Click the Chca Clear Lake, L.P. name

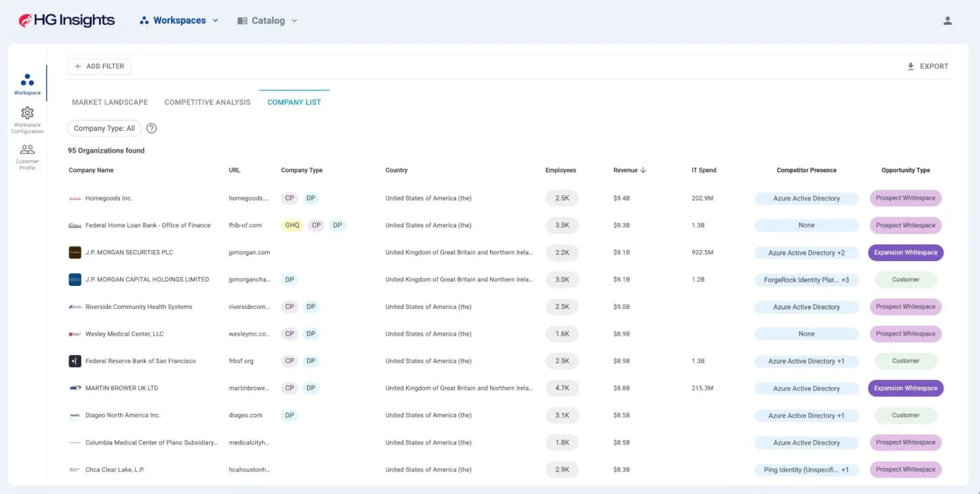pyautogui.click(x=115, y=470)
